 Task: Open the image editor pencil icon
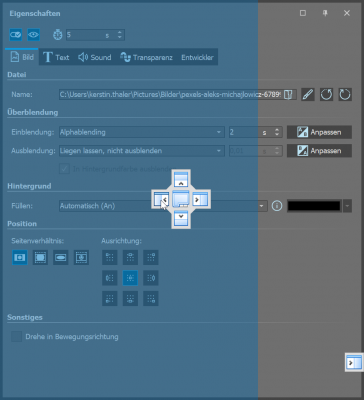pyautogui.click(x=308, y=95)
